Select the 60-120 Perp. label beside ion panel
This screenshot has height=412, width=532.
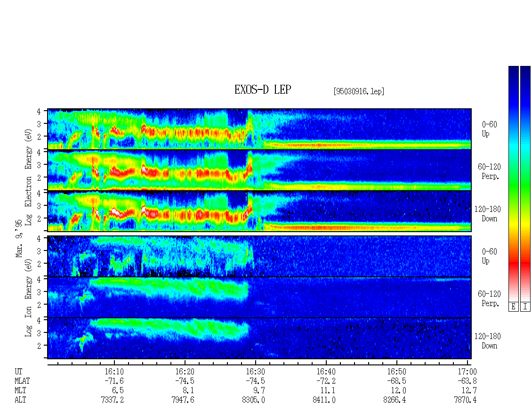(489, 299)
